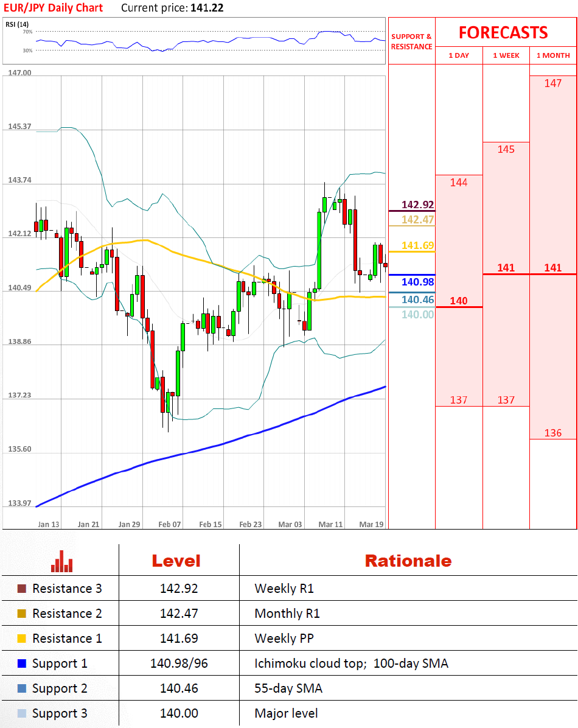The width and height of the screenshot is (578, 728).
Task: Select the 1 MONTH forecast column header
Action: tap(553, 55)
